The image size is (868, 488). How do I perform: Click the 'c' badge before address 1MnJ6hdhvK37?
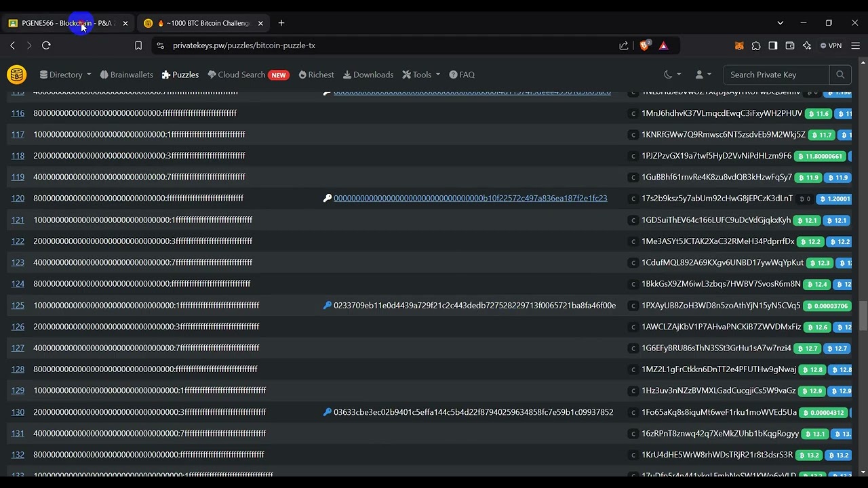pos(633,114)
